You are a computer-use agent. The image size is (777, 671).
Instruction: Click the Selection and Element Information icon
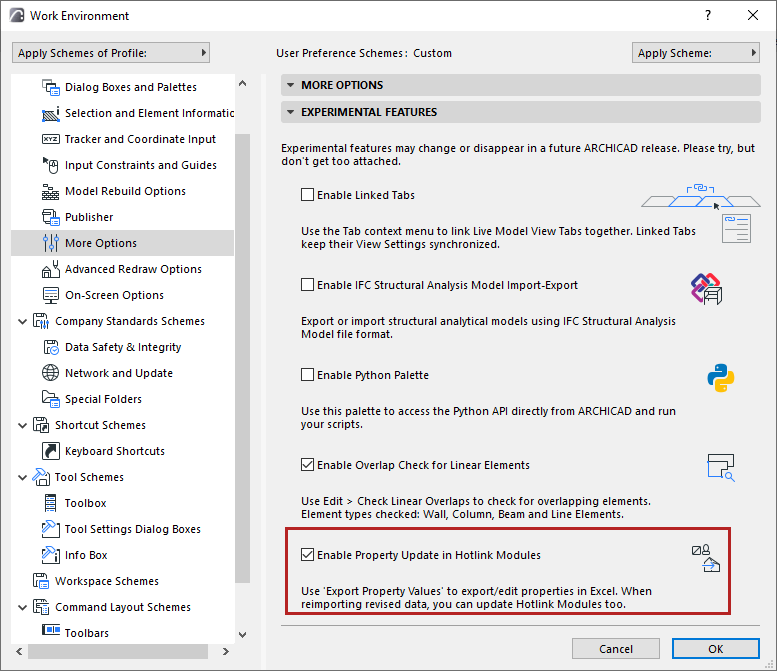pyautogui.click(x=51, y=113)
